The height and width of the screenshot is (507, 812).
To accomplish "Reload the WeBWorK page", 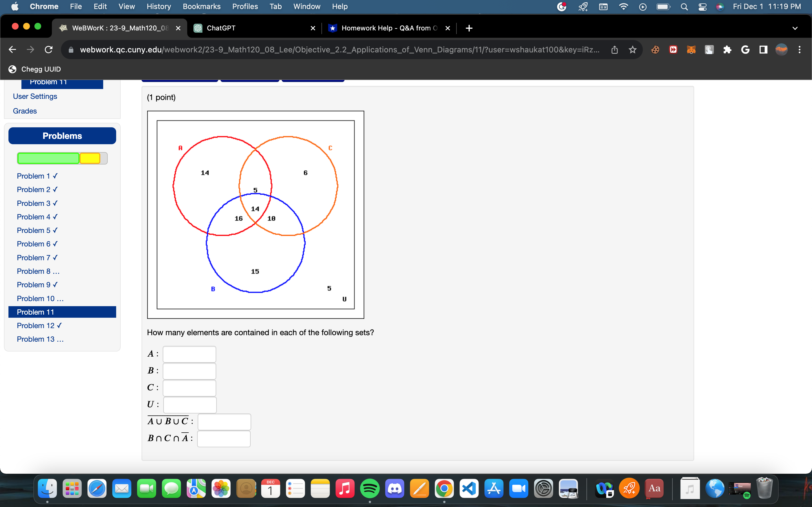I will (x=48, y=49).
